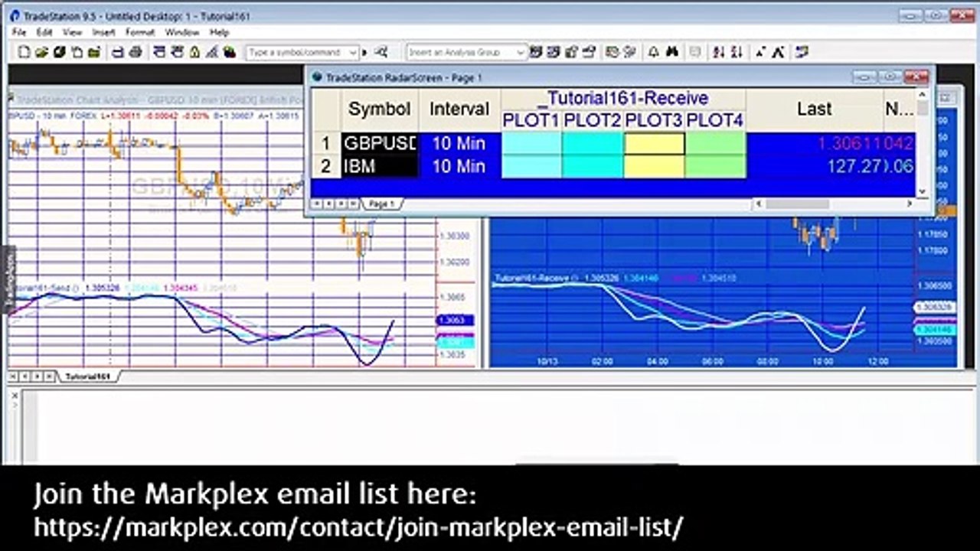
Task: Click the green PLOT4 cell in IBM row
Action: pyautogui.click(x=715, y=166)
